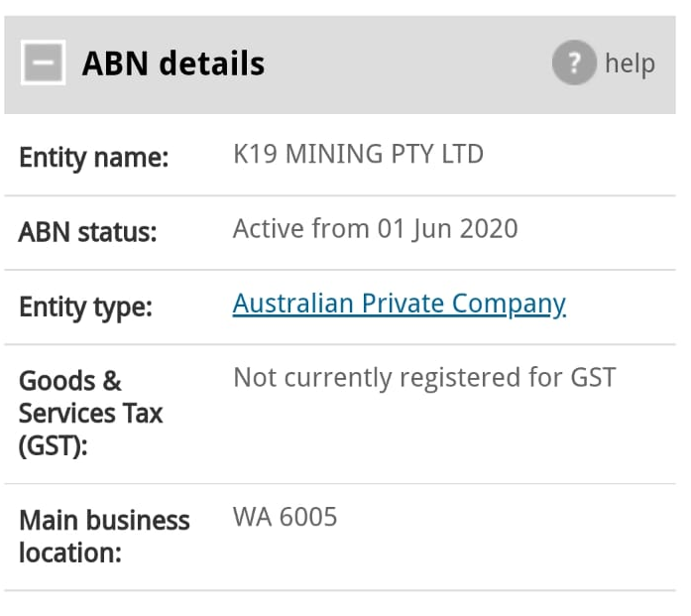
Task: Click the Entity type label
Action: coord(85,308)
